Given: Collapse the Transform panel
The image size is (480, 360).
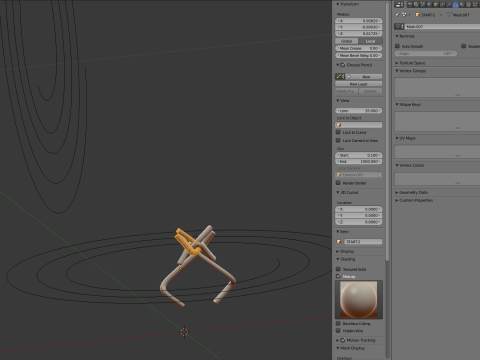Looking at the screenshot, I should click(x=338, y=4).
